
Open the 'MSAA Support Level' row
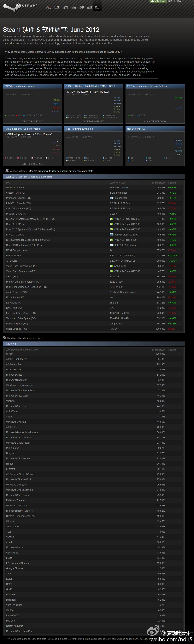tap(94, 250)
